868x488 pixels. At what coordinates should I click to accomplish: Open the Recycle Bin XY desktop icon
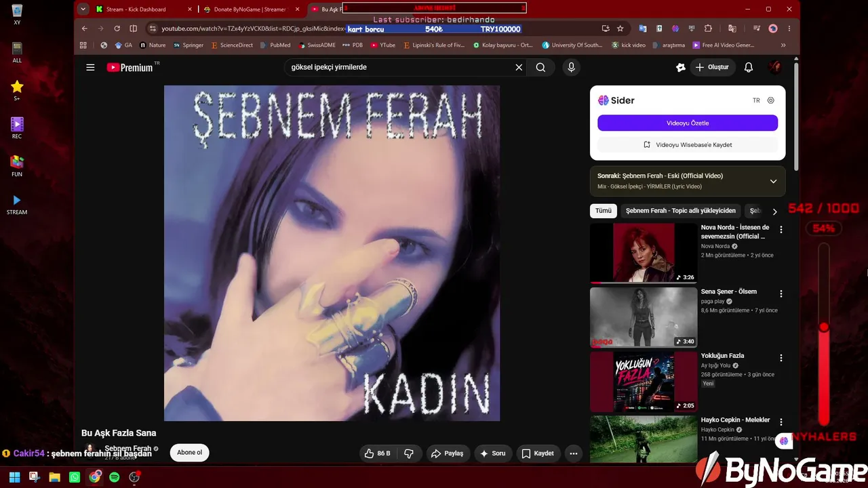click(17, 15)
